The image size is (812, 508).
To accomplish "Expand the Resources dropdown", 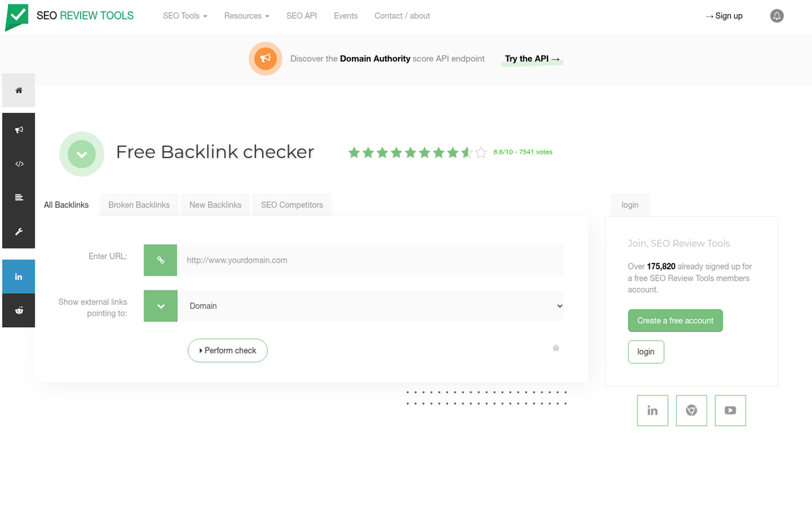I will click(246, 16).
